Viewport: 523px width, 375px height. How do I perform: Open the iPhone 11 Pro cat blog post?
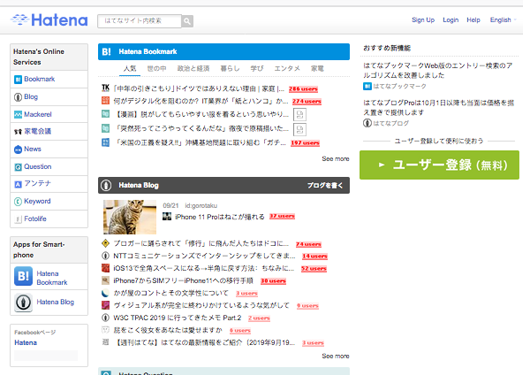tap(220, 217)
